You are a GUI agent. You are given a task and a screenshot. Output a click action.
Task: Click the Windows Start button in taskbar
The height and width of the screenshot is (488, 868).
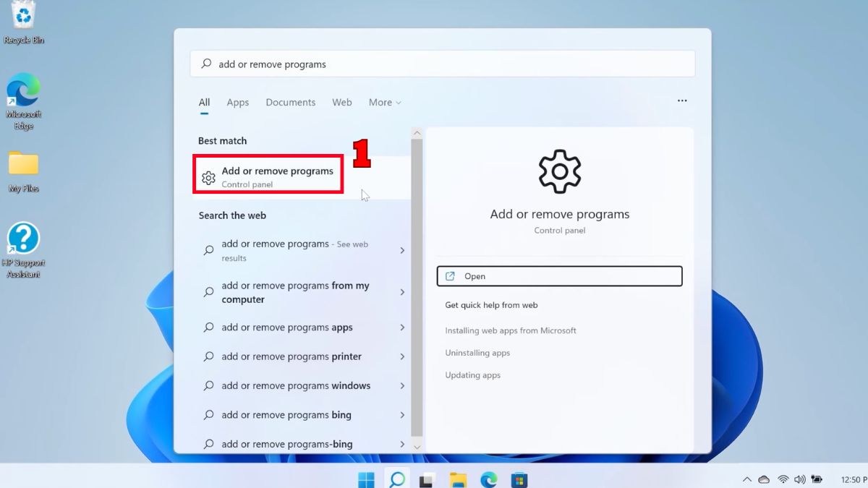click(366, 479)
